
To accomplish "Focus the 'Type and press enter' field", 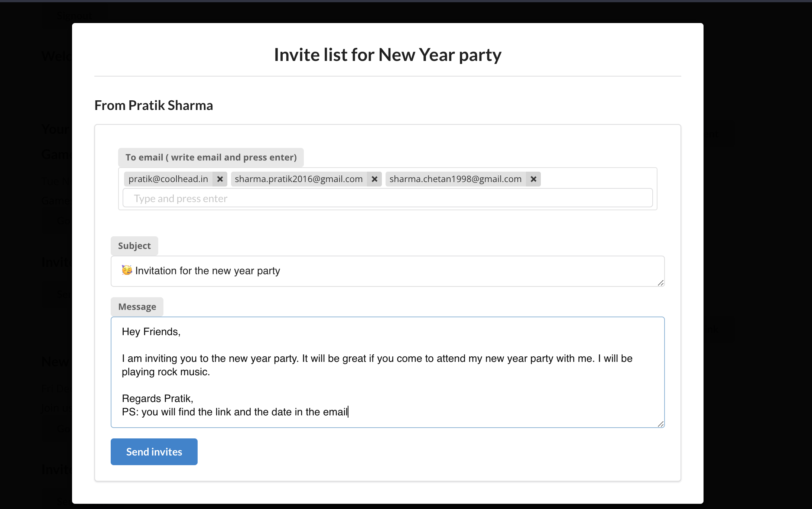I will (387, 198).
